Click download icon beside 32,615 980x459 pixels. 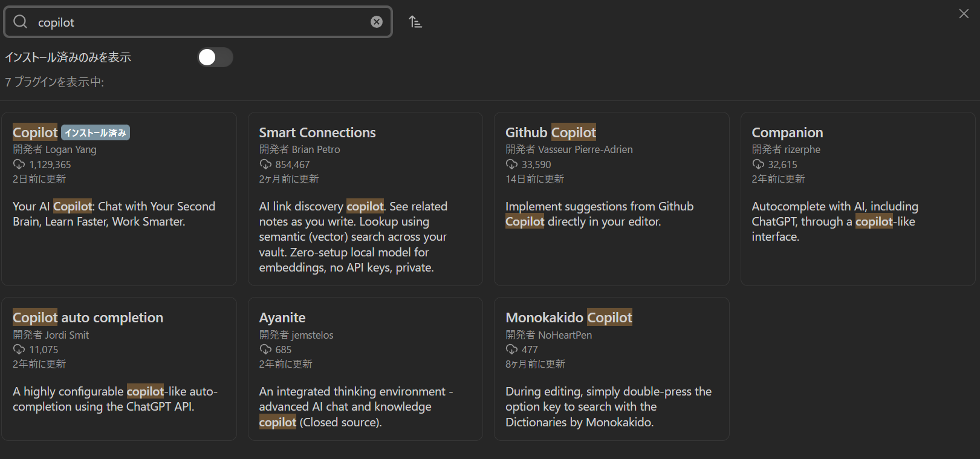758,164
